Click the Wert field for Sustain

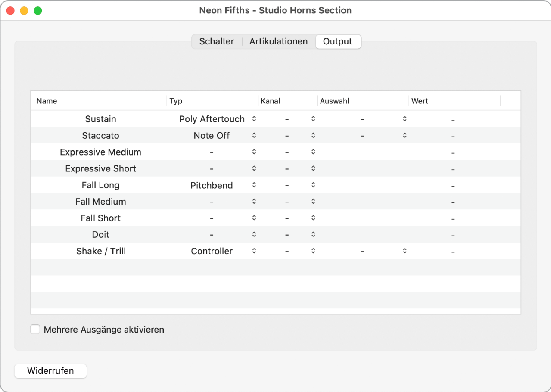[453, 119]
